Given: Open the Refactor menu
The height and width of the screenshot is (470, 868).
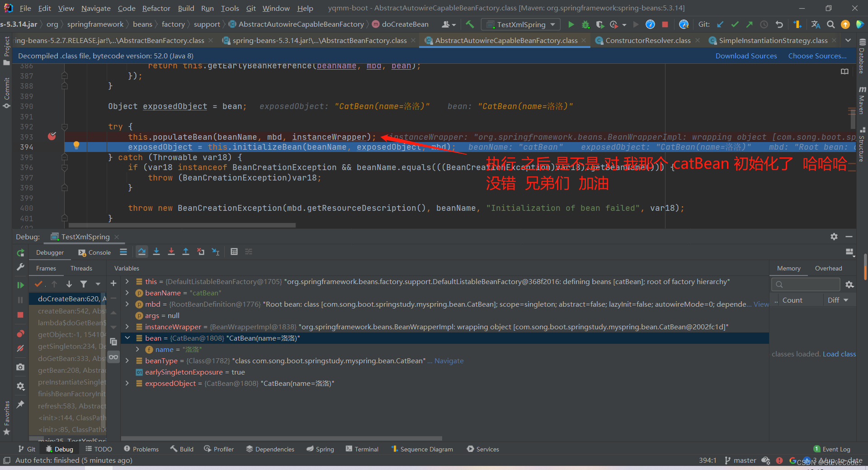Looking at the screenshot, I should (156, 8).
